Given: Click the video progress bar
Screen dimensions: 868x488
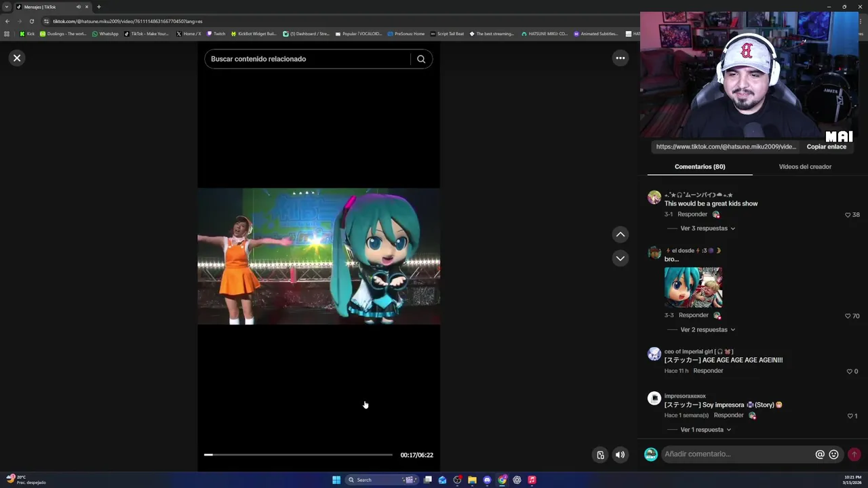Looking at the screenshot, I should click(x=298, y=455).
